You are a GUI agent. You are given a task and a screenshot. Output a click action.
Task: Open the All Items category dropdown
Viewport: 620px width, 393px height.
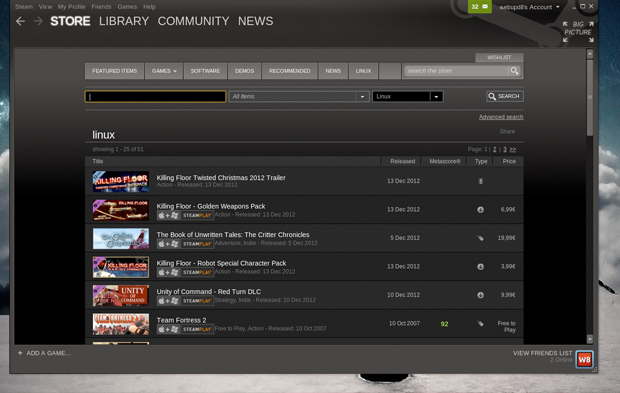[299, 96]
